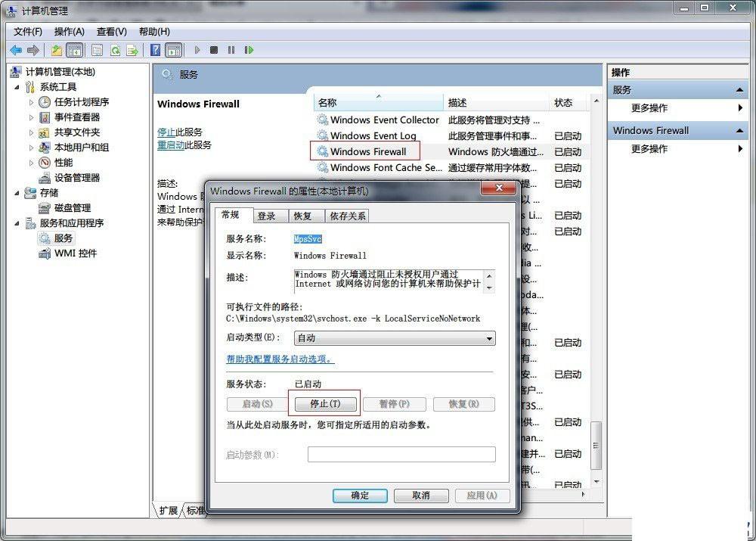Viewport: 756px width, 541px height.
Task: Click the 性能 monitor icon
Action: point(45,163)
